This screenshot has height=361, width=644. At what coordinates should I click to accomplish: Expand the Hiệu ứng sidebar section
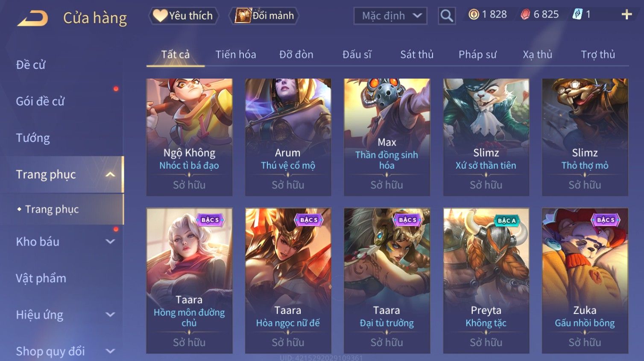110,315
